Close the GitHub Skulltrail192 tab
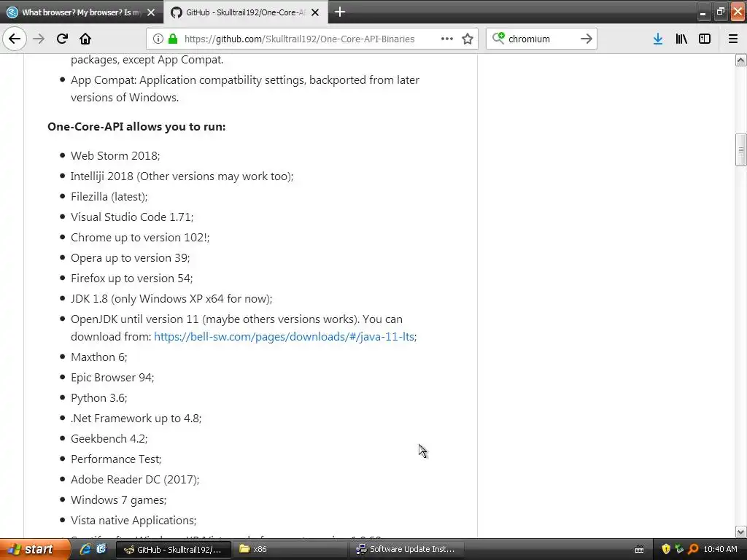 (x=315, y=12)
